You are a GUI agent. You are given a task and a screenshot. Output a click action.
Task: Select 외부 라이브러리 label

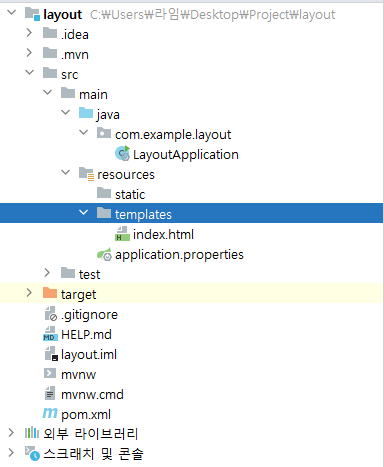point(90,433)
